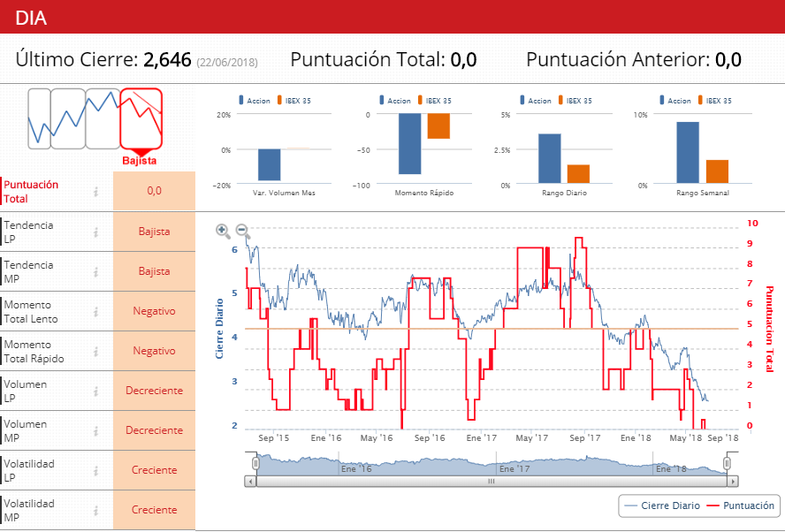Toggle Puntuación series in chart legend
Image resolution: width=785 pixels, height=532 pixels.
(x=741, y=505)
